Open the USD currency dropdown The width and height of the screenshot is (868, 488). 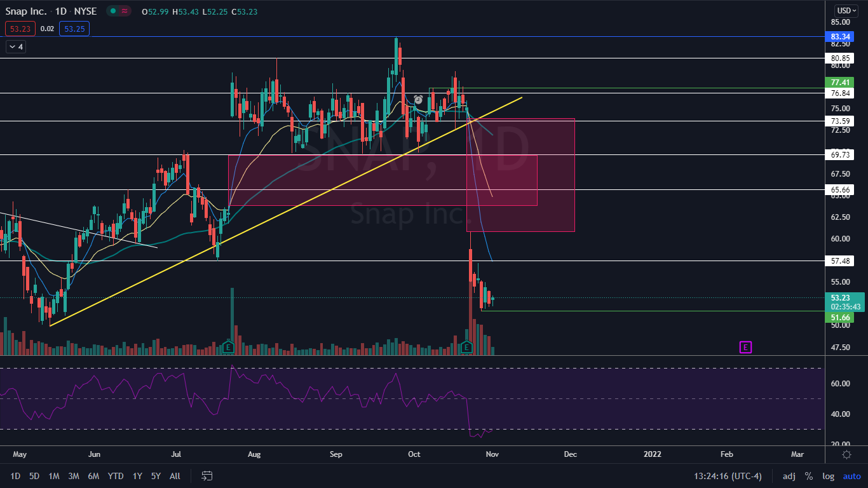point(846,10)
